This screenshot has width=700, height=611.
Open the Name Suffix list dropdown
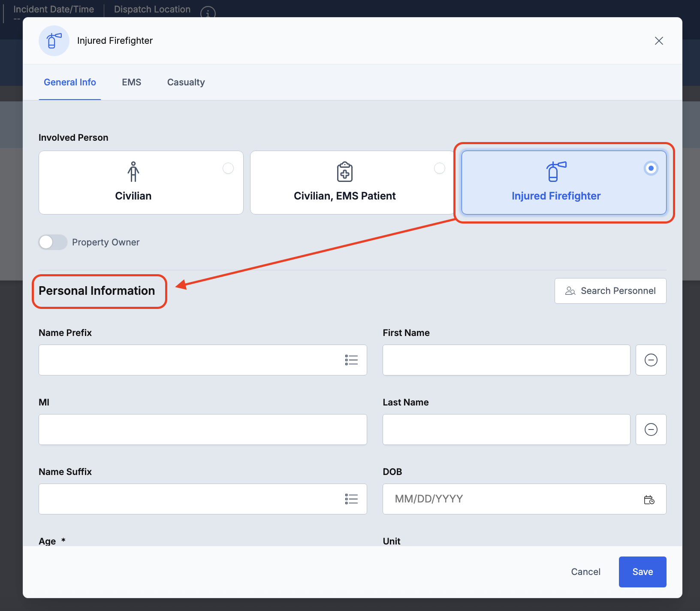coord(351,499)
